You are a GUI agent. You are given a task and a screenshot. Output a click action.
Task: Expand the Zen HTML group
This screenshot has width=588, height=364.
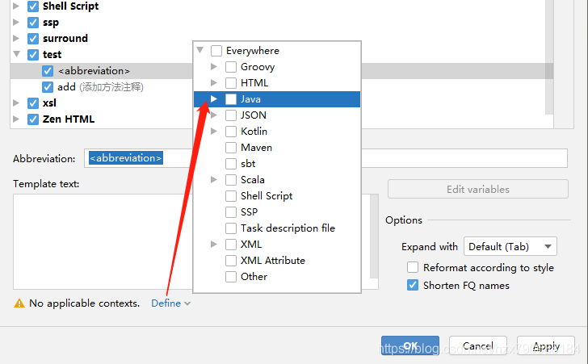16,119
